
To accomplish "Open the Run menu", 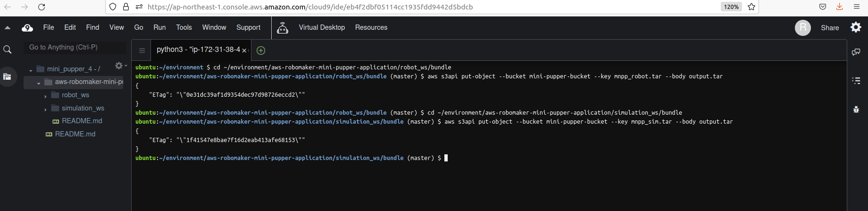I will 159,27.
